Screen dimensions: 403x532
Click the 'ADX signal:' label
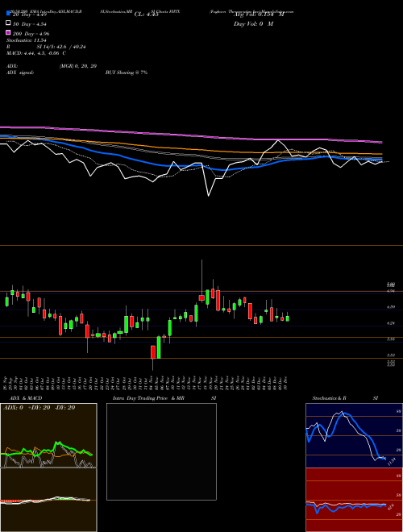[20, 73]
